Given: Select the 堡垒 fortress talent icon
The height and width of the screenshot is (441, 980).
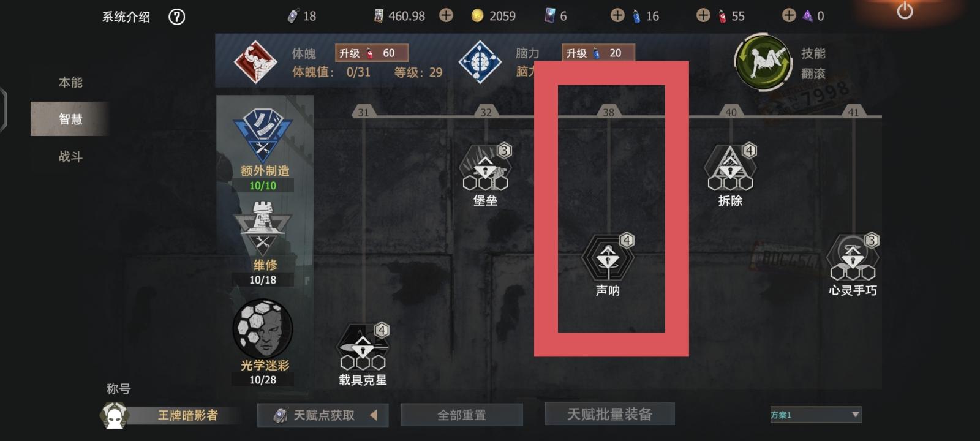Looking at the screenshot, I should point(486,167).
